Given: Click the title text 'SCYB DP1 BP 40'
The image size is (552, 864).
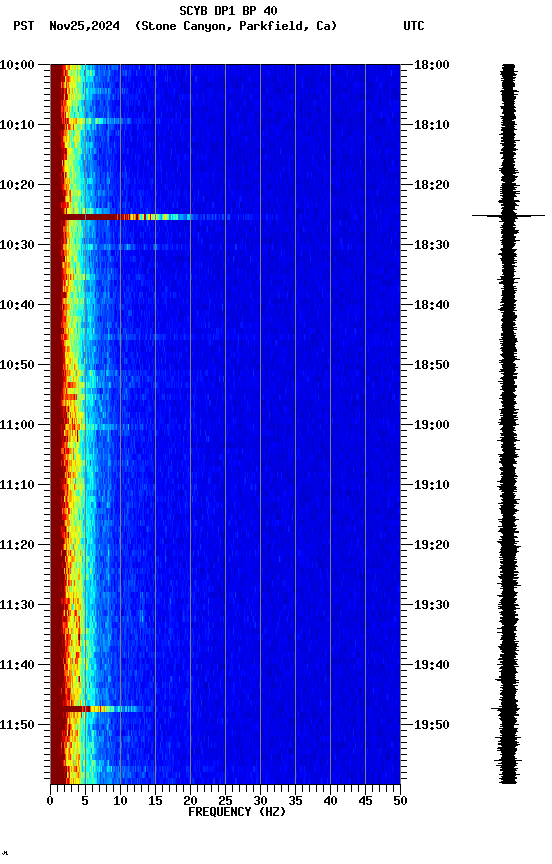Looking at the screenshot, I should click(228, 11).
